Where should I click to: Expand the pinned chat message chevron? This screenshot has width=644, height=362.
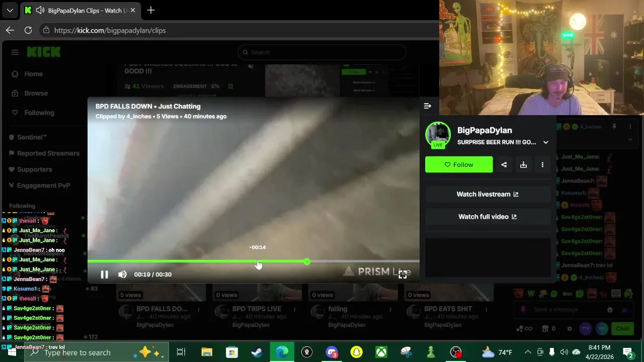click(x=630, y=140)
